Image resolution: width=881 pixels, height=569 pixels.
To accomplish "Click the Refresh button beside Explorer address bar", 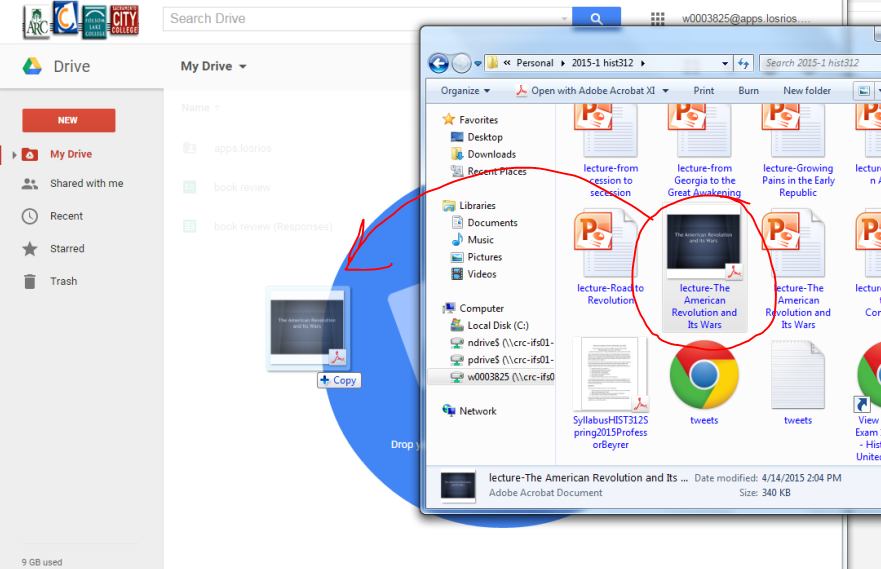I will pyautogui.click(x=743, y=63).
